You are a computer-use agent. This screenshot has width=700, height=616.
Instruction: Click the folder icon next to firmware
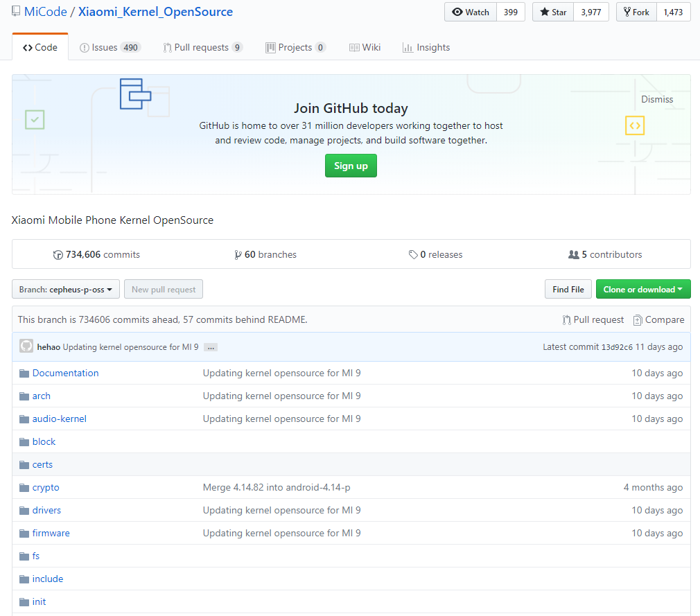click(x=24, y=534)
